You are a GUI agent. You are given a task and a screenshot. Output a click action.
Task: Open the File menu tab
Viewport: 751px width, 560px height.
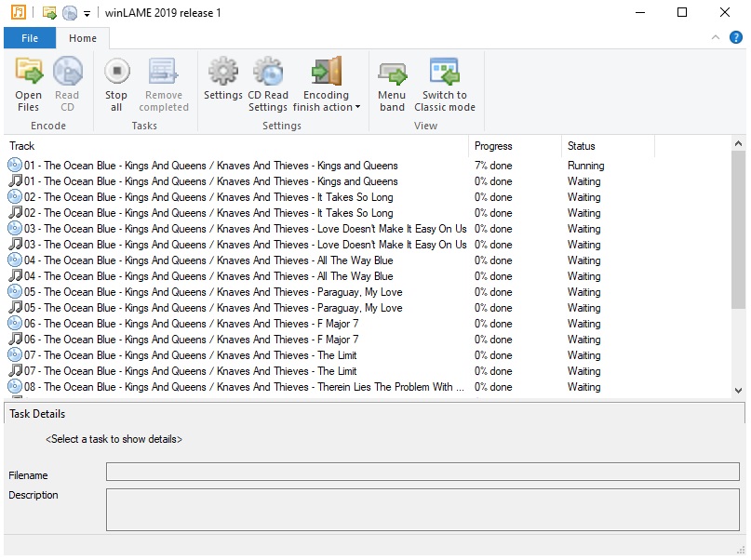29,38
